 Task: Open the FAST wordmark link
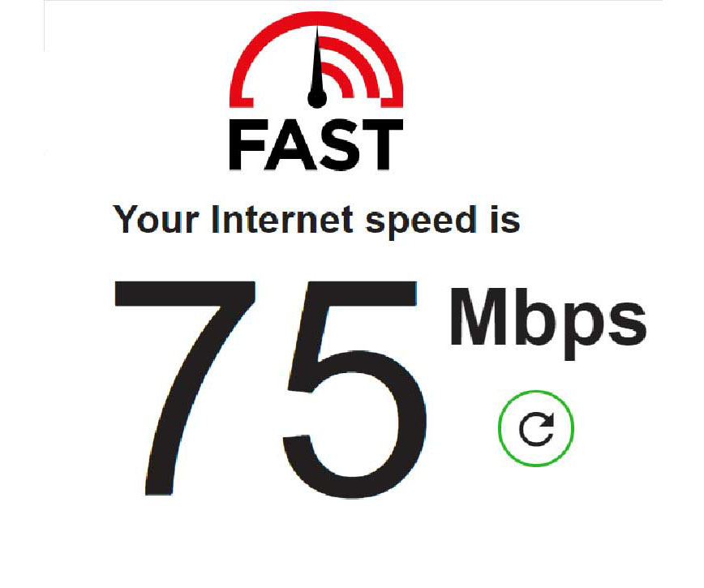316,145
